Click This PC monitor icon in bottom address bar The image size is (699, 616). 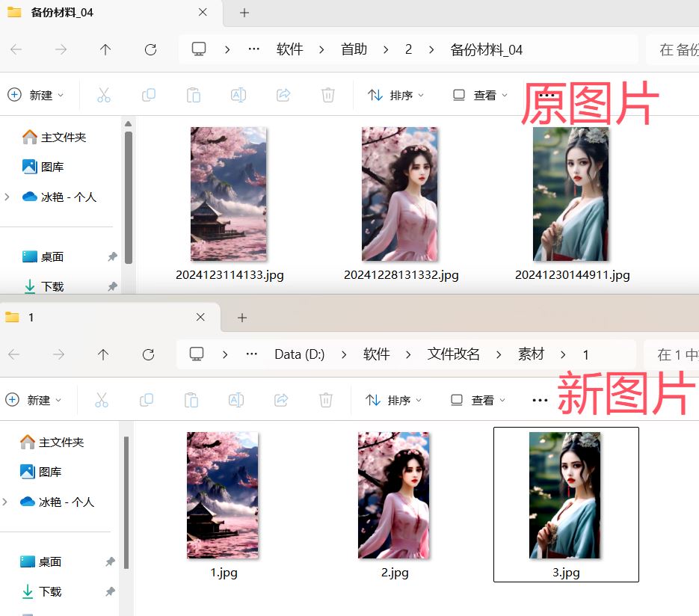point(197,354)
